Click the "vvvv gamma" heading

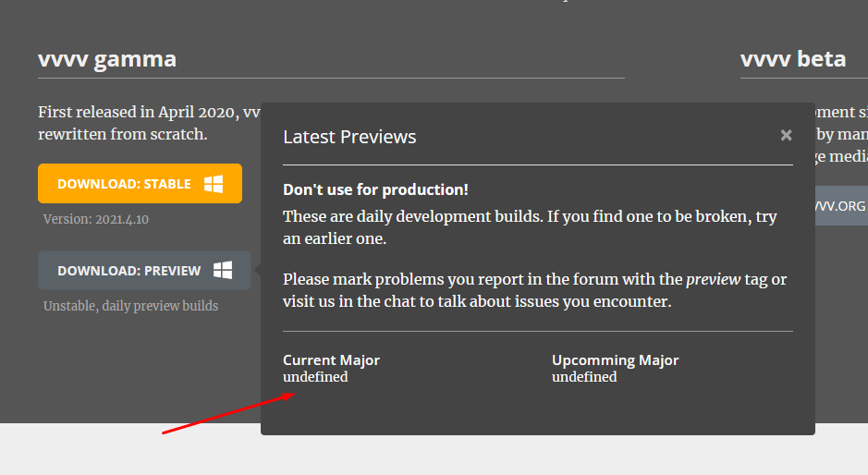pos(107,59)
